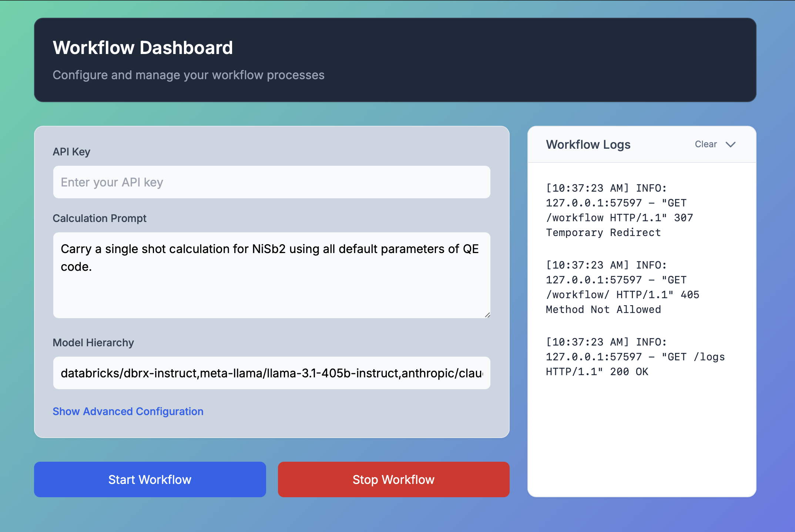Click the API Key label
This screenshot has height=532, width=795.
[x=71, y=152]
